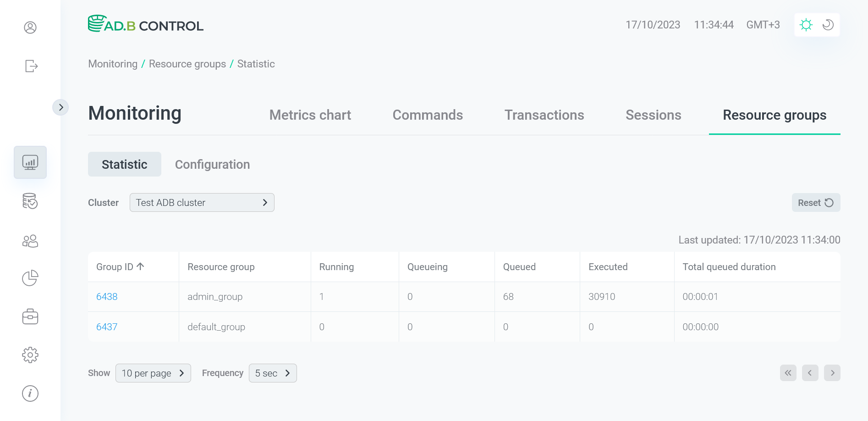Open the Cluster dropdown showing Test ADB cluster
Viewport: 868px width, 421px height.
pos(202,202)
